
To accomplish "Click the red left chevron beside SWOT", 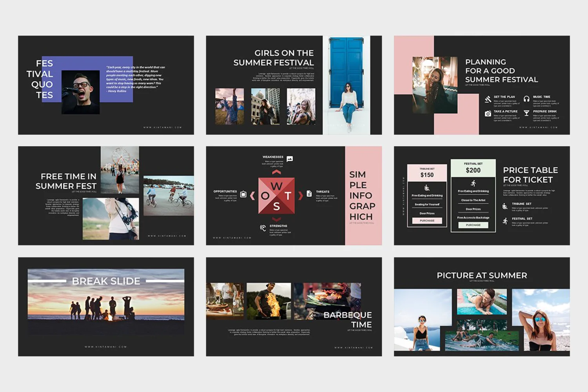I will 252,196.
